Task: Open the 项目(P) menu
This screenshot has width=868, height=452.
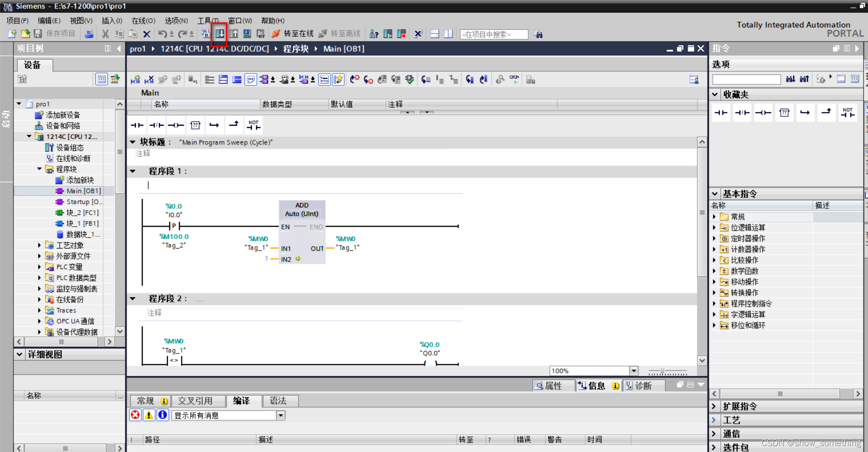Action: 17,21
